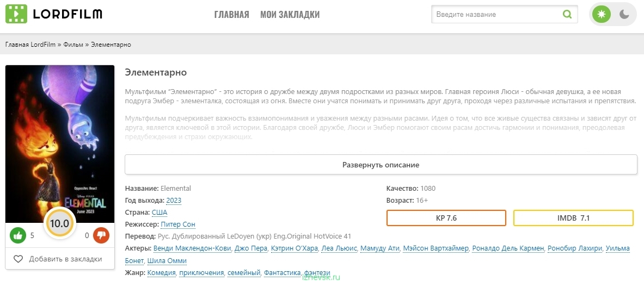644x281 pixels.
Task: Open actor Мэйсон Вартхаймер link
Action: 436,248
